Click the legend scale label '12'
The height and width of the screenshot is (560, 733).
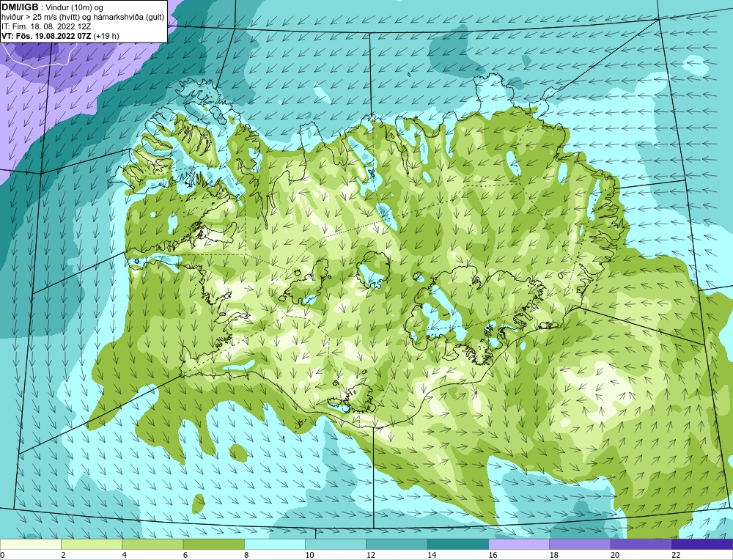pos(370,555)
